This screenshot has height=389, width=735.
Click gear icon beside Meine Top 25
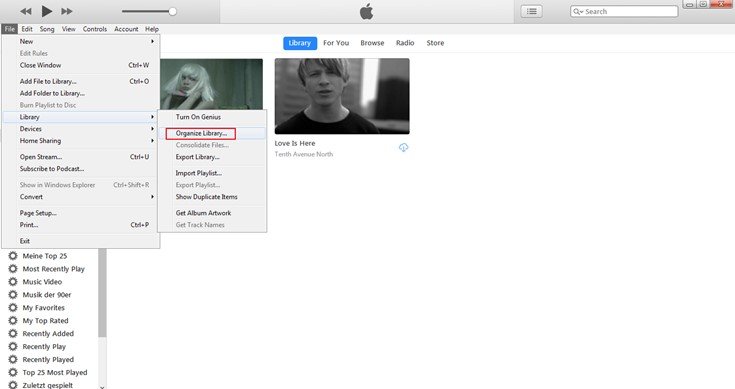pos(13,256)
